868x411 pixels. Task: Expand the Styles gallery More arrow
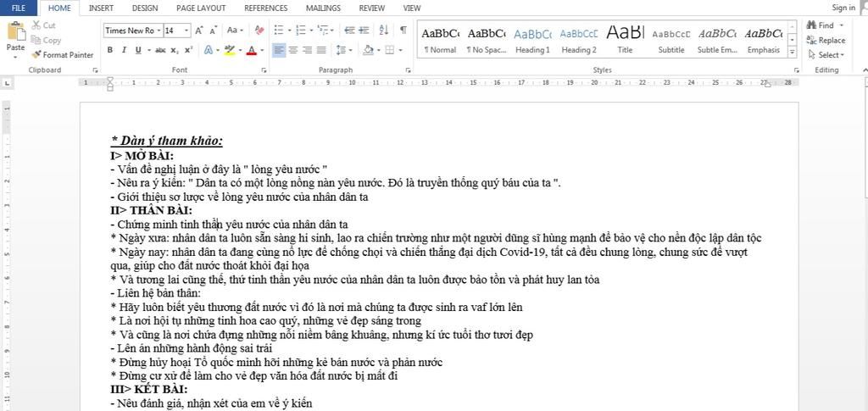(793, 52)
